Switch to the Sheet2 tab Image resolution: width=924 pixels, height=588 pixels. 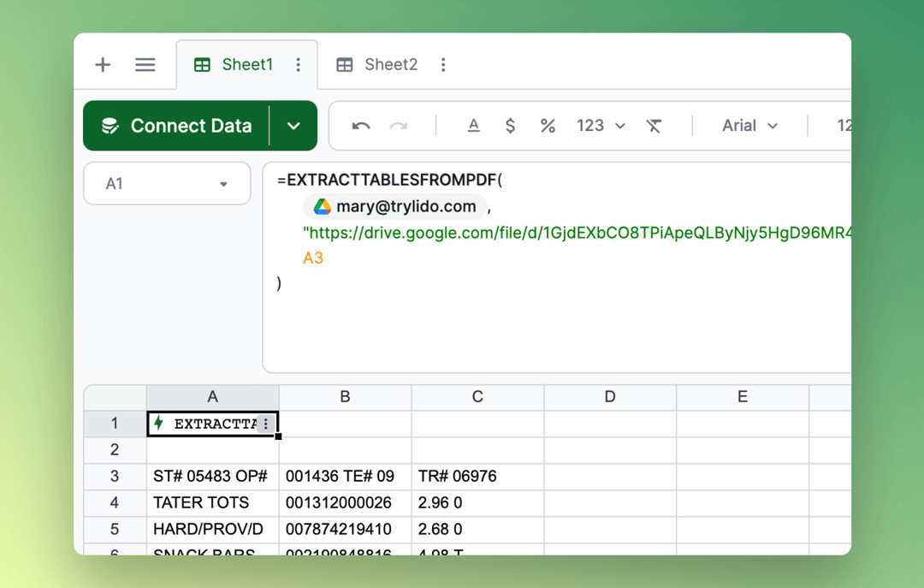click(x=377, y=64)
